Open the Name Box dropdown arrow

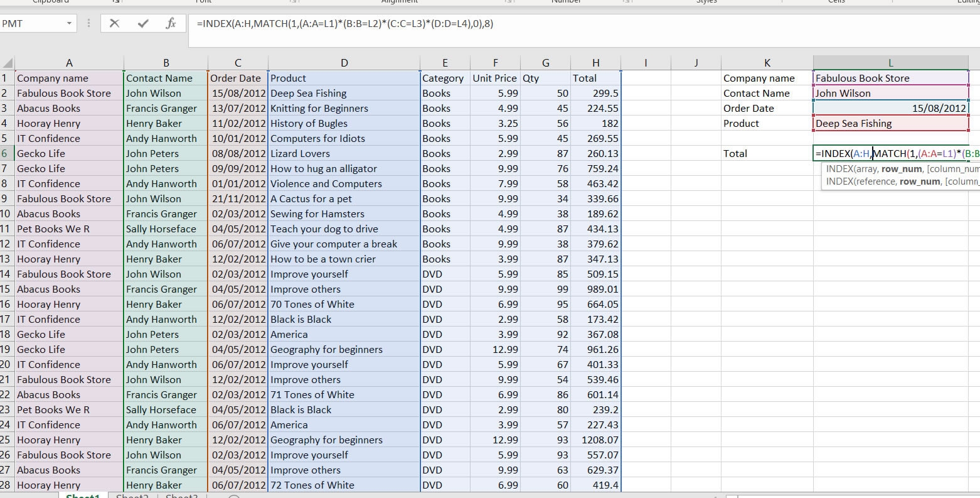(69, 24)
